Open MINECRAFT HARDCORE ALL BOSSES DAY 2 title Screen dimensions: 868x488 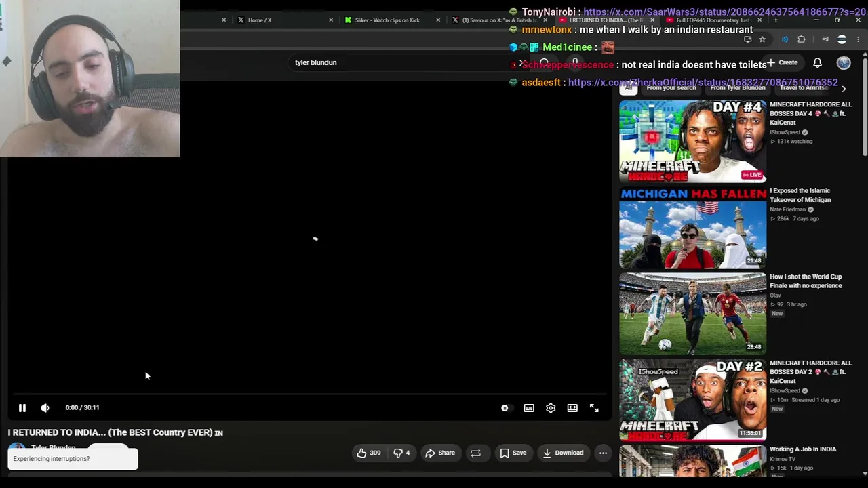point(811,372)
